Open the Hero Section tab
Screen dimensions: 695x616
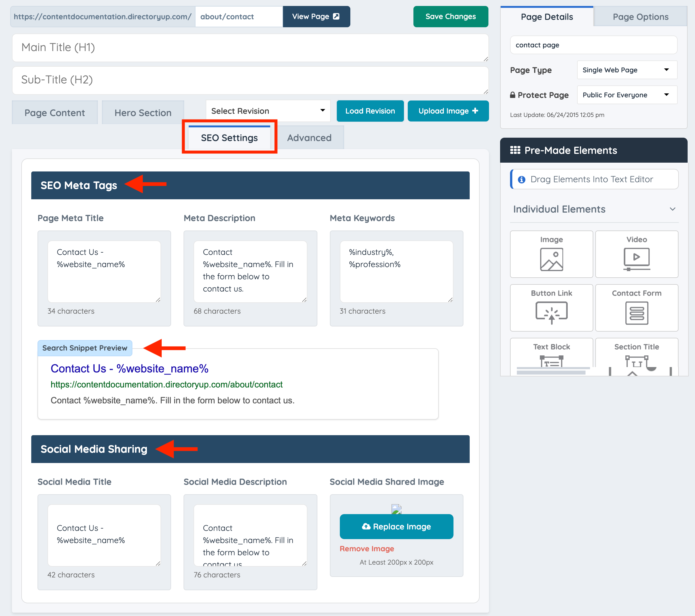pos(143,113)
